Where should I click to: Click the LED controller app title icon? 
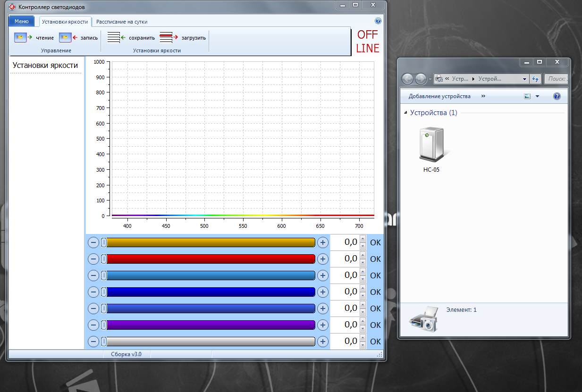tap(13, 8)
